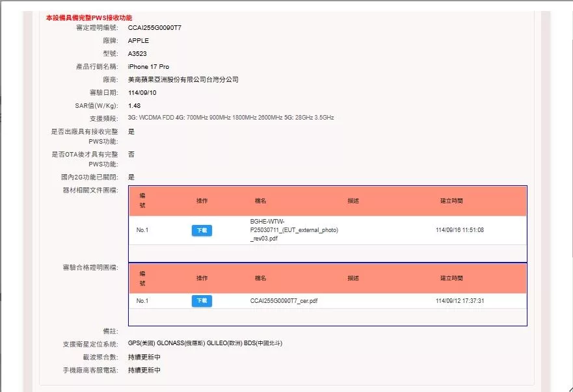Image resolution: width=573 pixels, height=392 pixels.
Task: Click the brand value APPLE
Action: (x=139, y=41)
